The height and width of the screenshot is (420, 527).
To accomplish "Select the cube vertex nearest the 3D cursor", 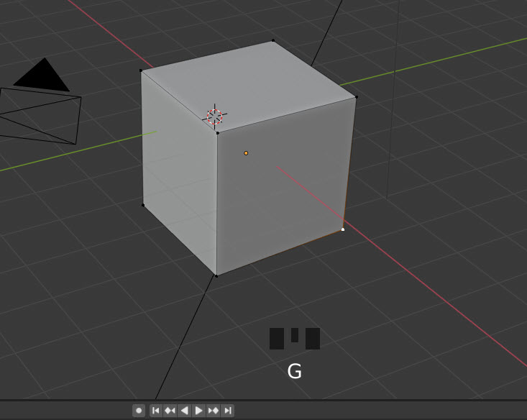I will 217,133.
